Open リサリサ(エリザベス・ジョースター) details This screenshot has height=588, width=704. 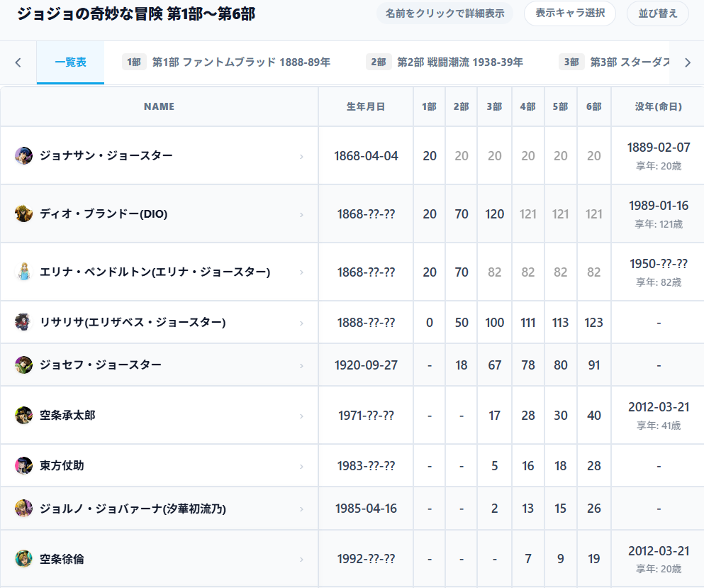point(133,322)
